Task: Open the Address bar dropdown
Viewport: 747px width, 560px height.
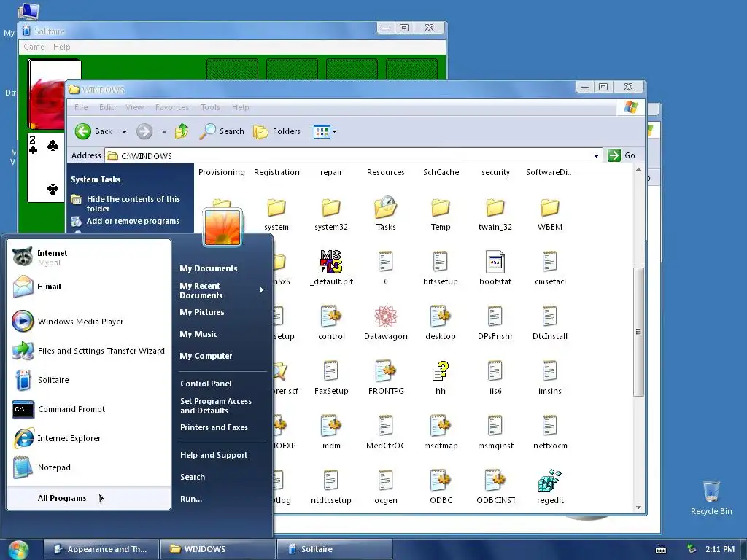Action: pyautogui.click(x=596, y=156)
